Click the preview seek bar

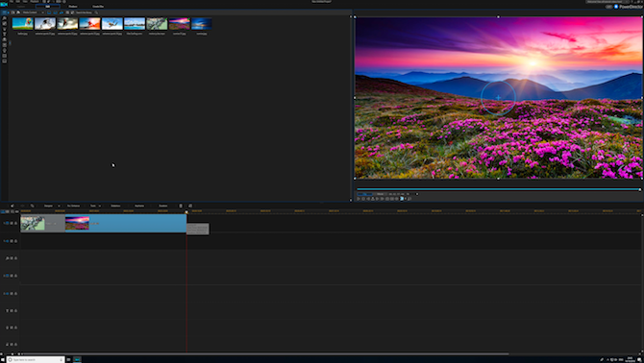pyautogui.click(x=498, y=189)
